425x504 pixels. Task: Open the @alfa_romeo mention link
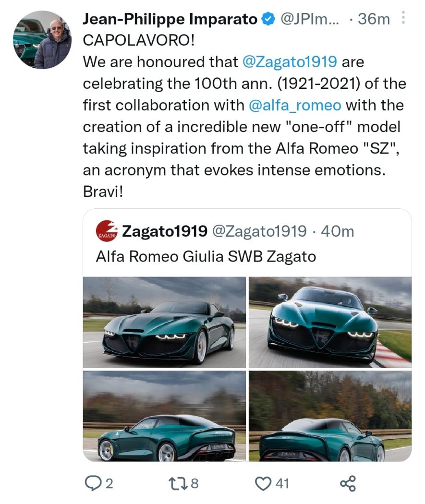click(x=296, y=105)
